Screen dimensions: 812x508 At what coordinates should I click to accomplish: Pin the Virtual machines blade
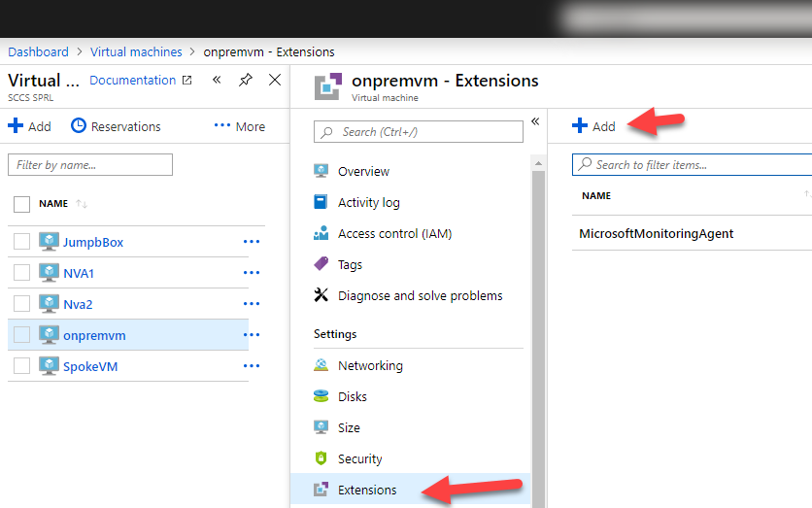point(245,80)
